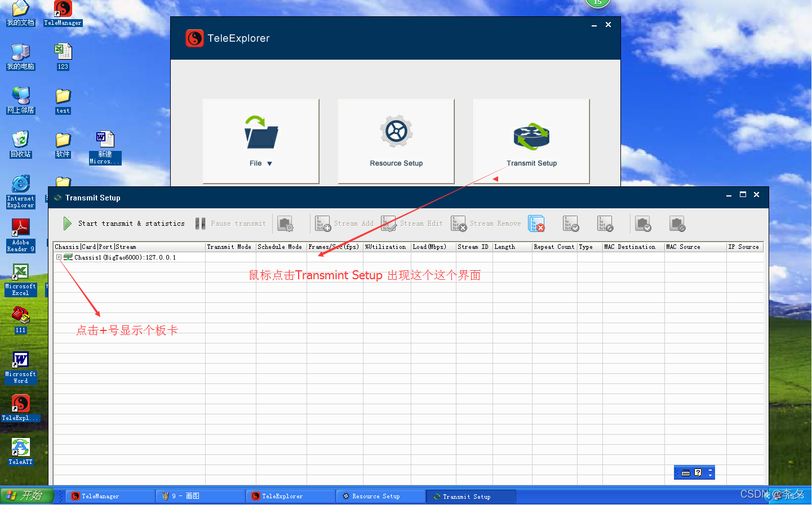The height and width of the screenshot is (505, 812).
Task: Click Chassis|Card|Port|Stream column header
Action: click(129, 247)
